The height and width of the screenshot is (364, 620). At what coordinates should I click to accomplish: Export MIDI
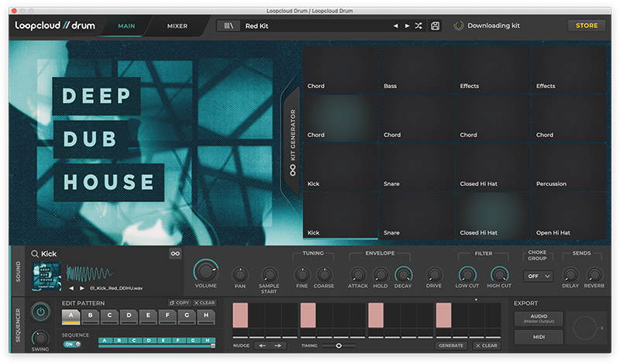pos(539,337)
